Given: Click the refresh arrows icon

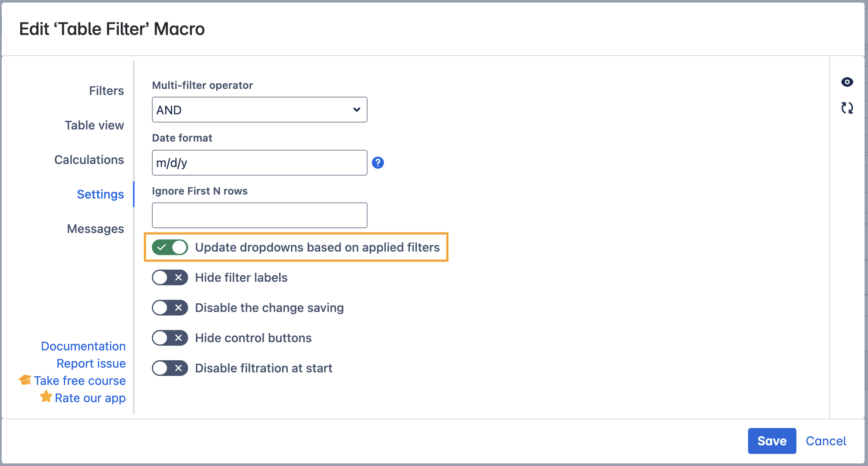Looking at the screenshot, I should point(847,108).
